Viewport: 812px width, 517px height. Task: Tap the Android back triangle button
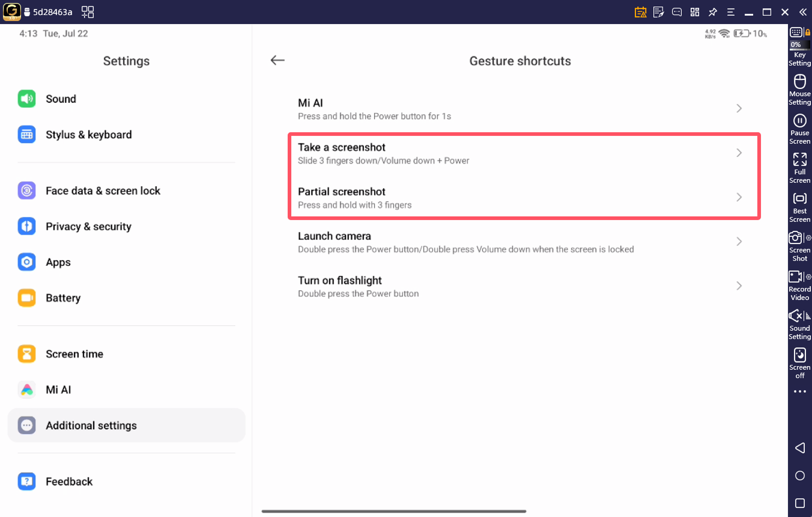pos(799,448)
